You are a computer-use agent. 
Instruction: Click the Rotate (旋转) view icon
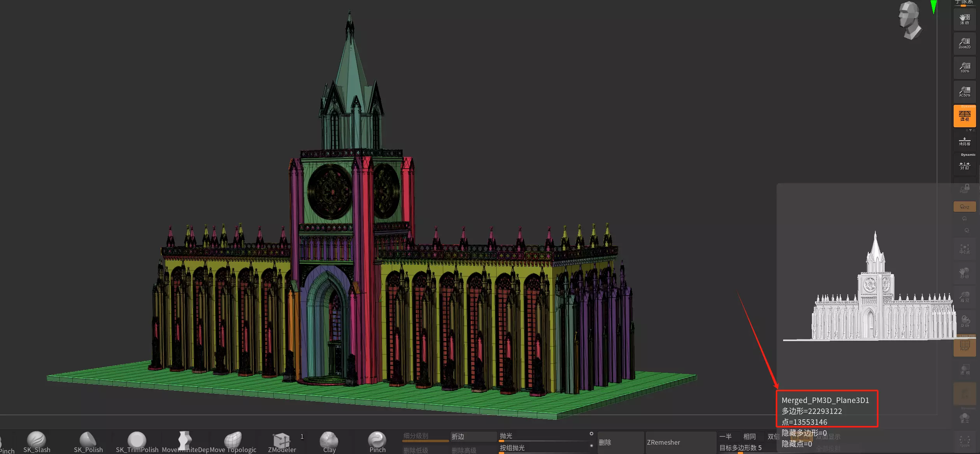click(x=964, y=321)
